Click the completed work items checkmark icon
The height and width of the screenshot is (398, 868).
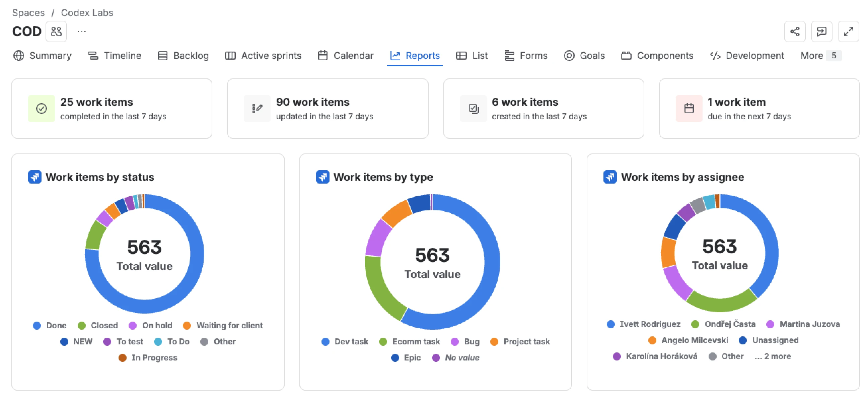coord(42,109)
